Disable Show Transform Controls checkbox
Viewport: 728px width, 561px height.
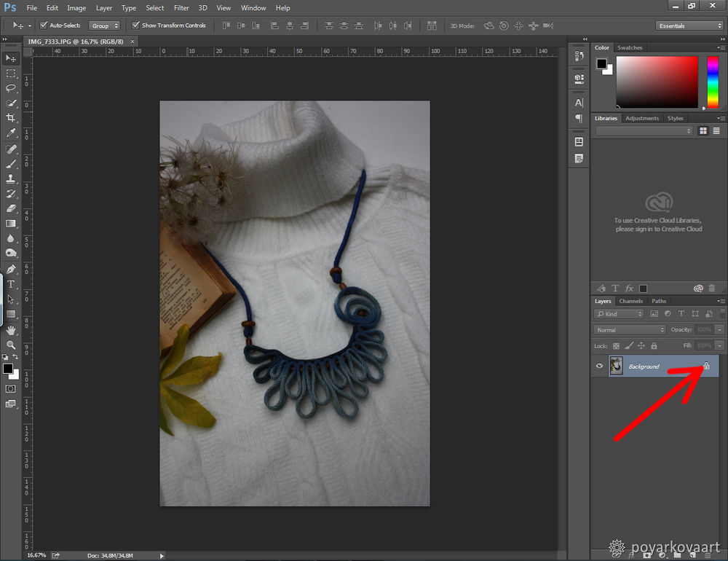pyautogui.click(x=135, y=25)
